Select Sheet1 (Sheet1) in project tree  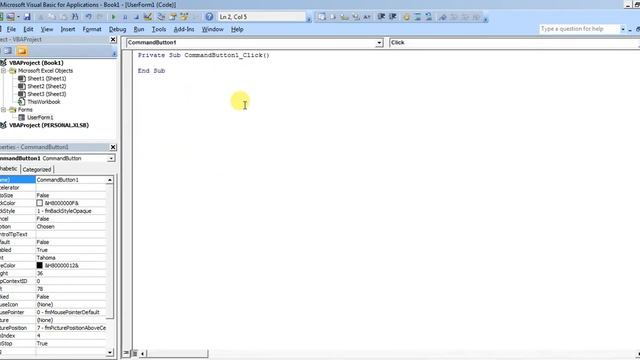tap(47, 78)
